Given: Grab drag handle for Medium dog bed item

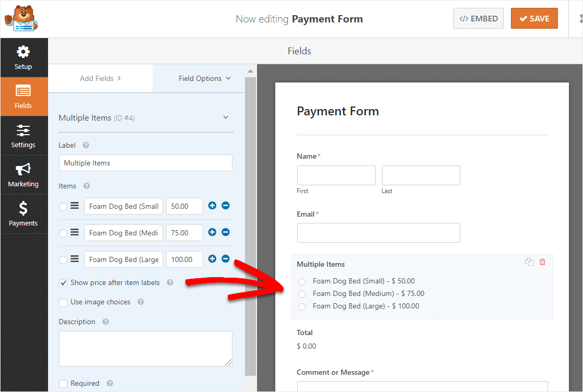Looking at the screenshot, I should (x=75, y=232).
